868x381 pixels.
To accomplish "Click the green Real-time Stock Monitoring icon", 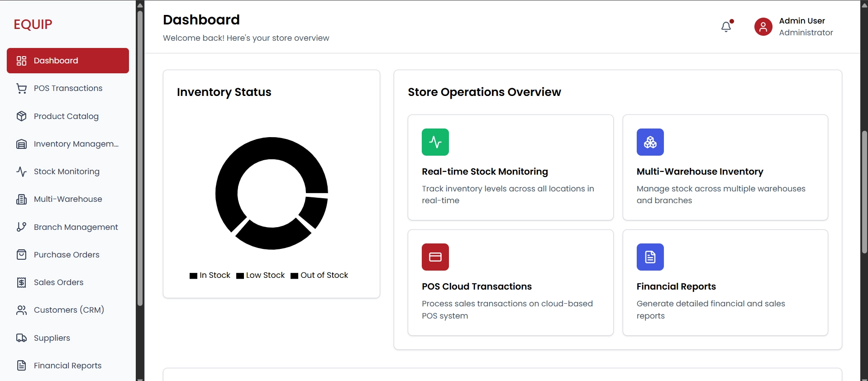I will [x=435, y=142].
